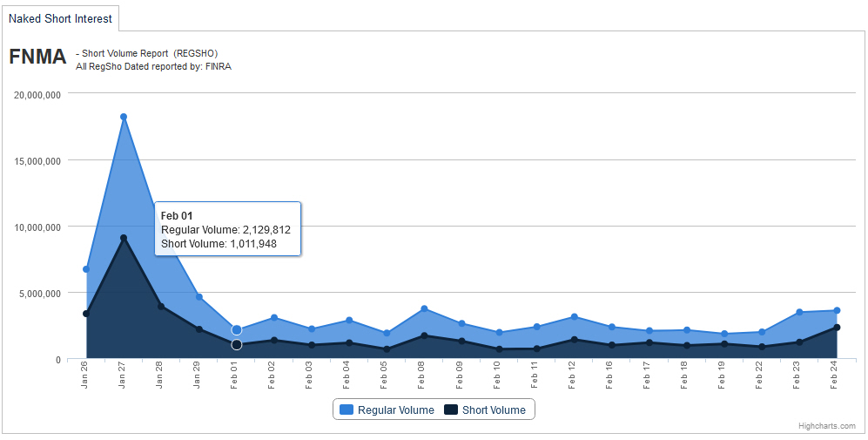Image resolution: width=868 pixels, height=440 pixels.
Task: Click the Short Volume legend color swatch
Action: click(x=451, y=410)
